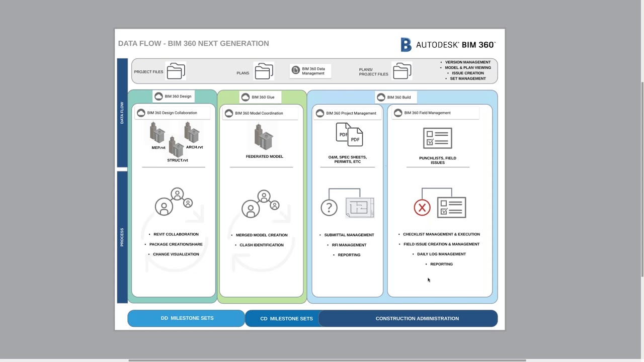Click the Federated Model building icon
The height and width of the screenshot is (362, 644).
tap(264, 137)
